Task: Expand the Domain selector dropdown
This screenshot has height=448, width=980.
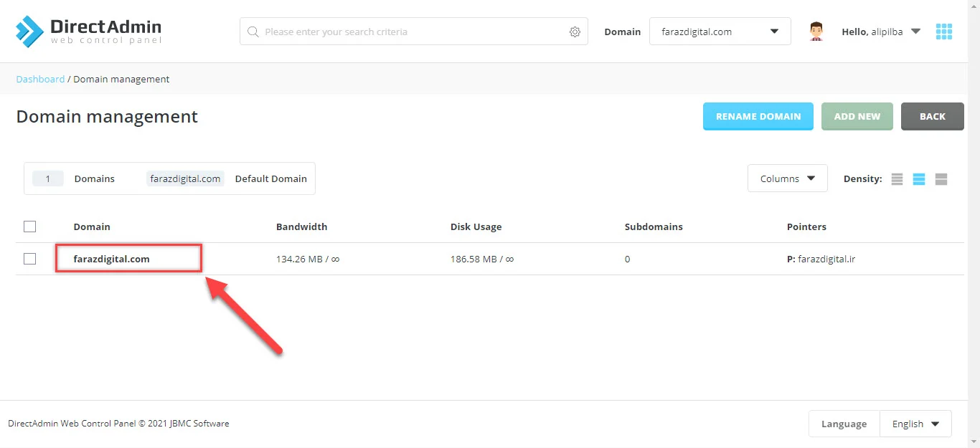Action: click(x=720, y=32)
